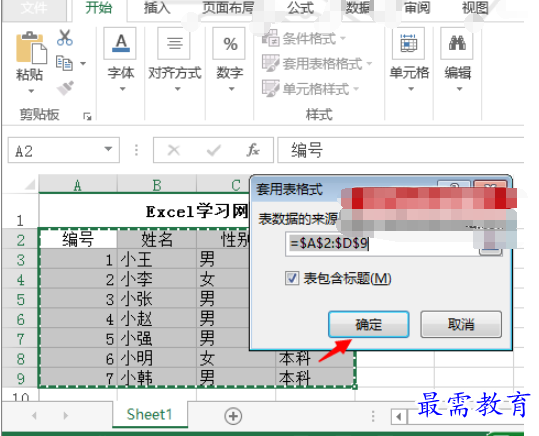This screenshot has width=539, height=436.
Task: Expand the Paste (粘贴) dropdown arrow
Action: (31, 91)
